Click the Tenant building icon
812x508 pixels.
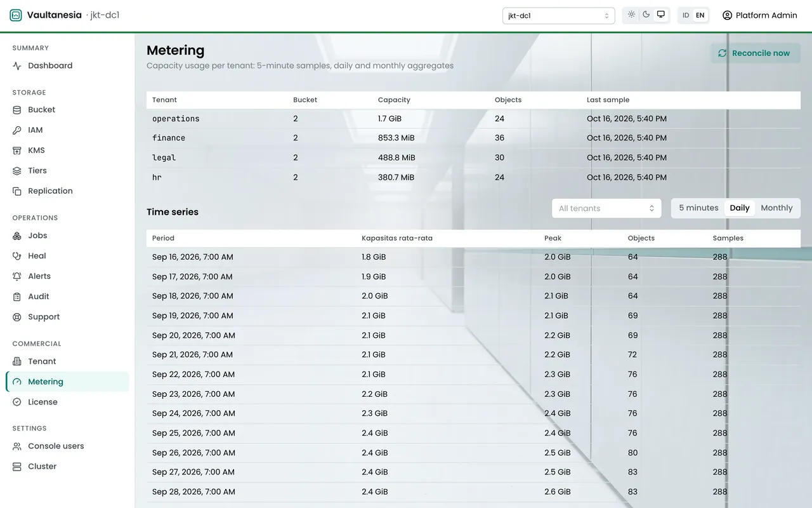tap(17, 361)
